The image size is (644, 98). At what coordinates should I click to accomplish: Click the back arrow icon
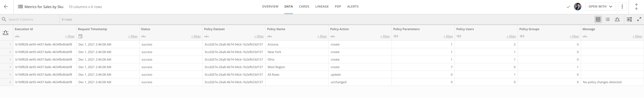[6, 7]
